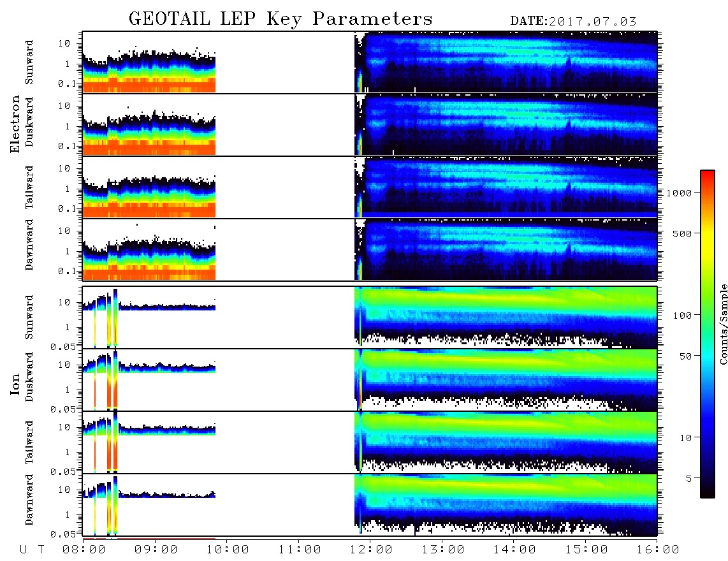Click the rainbow Counts/Sample color scale bar
Screen dimensions: 728x561
pos(707,334)
